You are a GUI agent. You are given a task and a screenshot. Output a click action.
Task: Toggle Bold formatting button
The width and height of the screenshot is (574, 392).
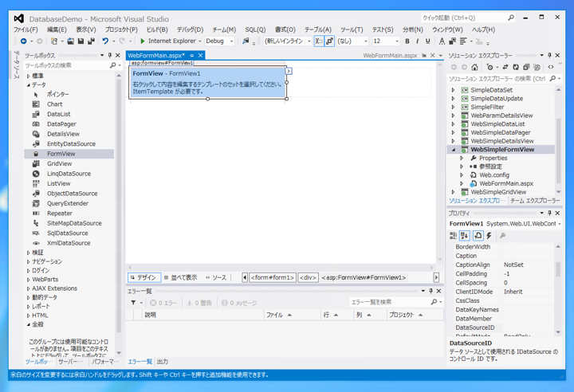pyautogui.click(x=407, y=41)
